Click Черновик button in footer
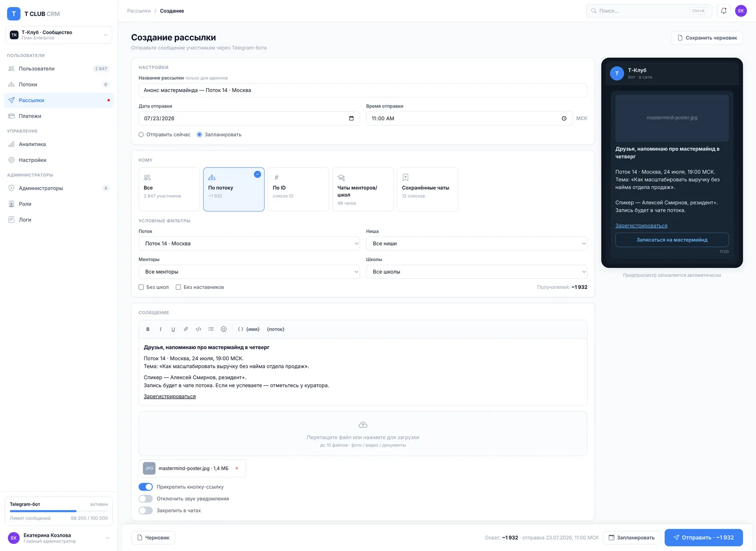 coord(153,538)
